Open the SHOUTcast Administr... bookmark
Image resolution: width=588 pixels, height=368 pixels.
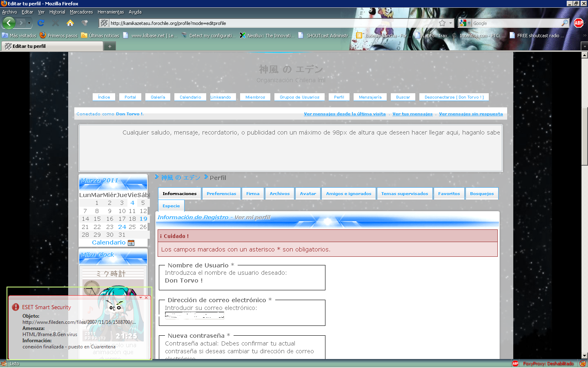[325, 36]
